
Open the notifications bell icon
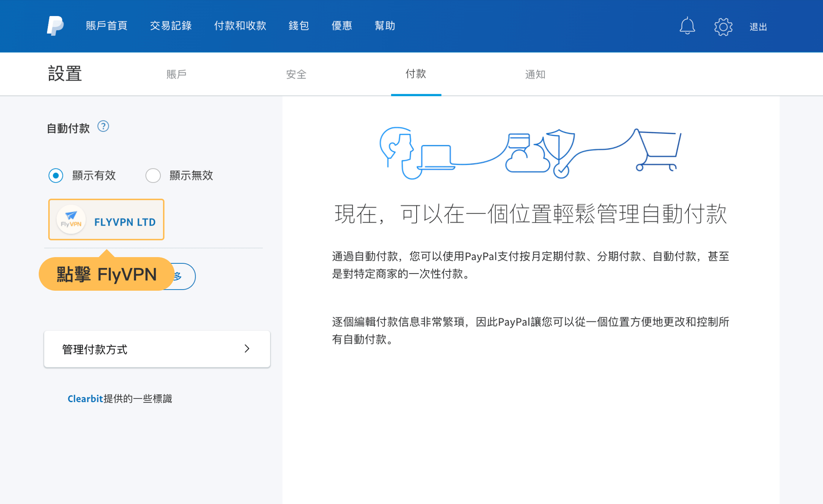(687, 26)
